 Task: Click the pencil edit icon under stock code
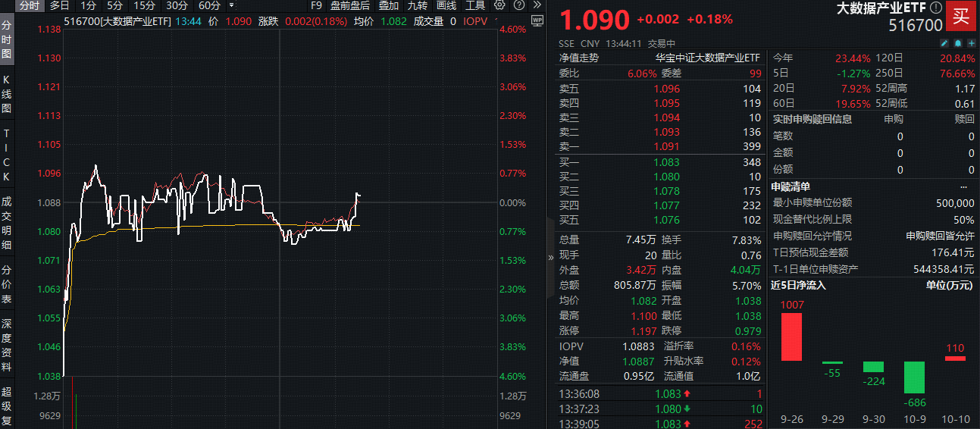click(944, 43)
